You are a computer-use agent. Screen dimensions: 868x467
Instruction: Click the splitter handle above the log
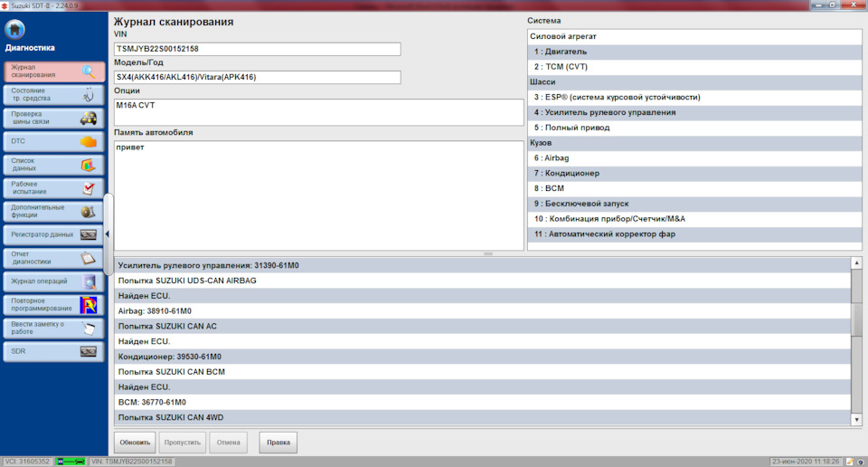pyautogui.click(x=487, y=253)
